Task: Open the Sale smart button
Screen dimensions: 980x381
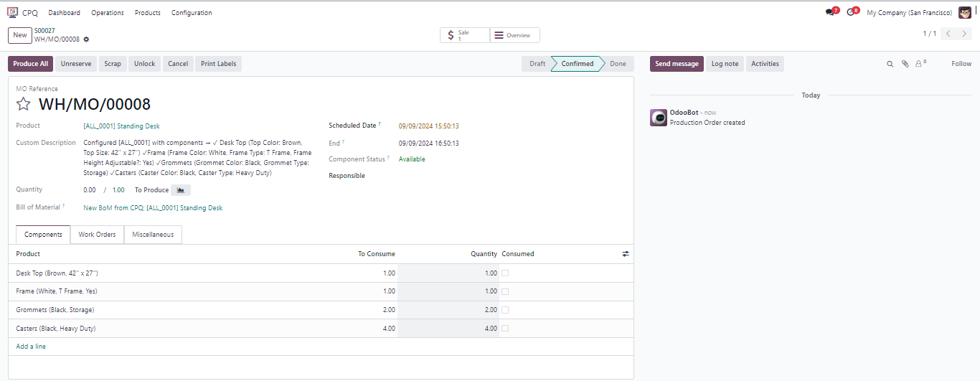Action: click(x=465, y=35)
